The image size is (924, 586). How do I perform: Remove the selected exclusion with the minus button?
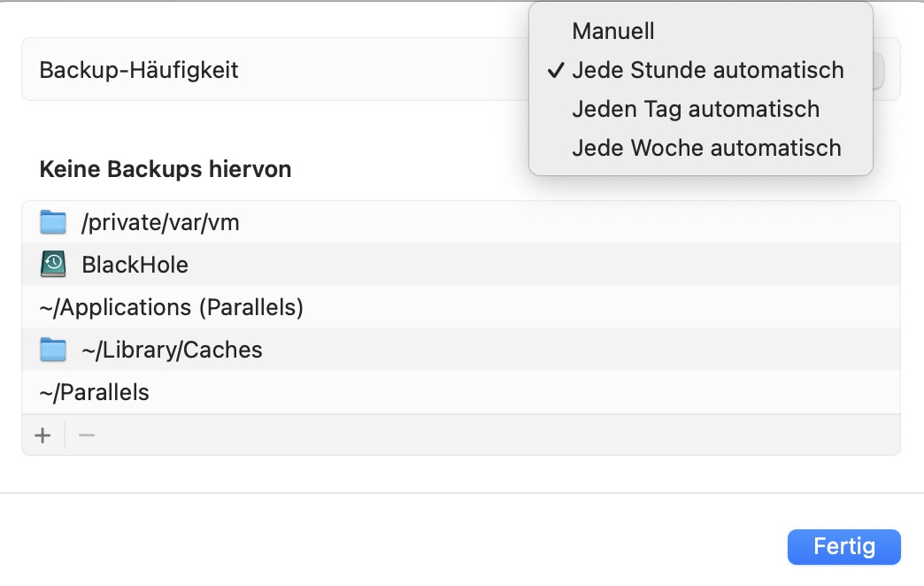(87, 436)
